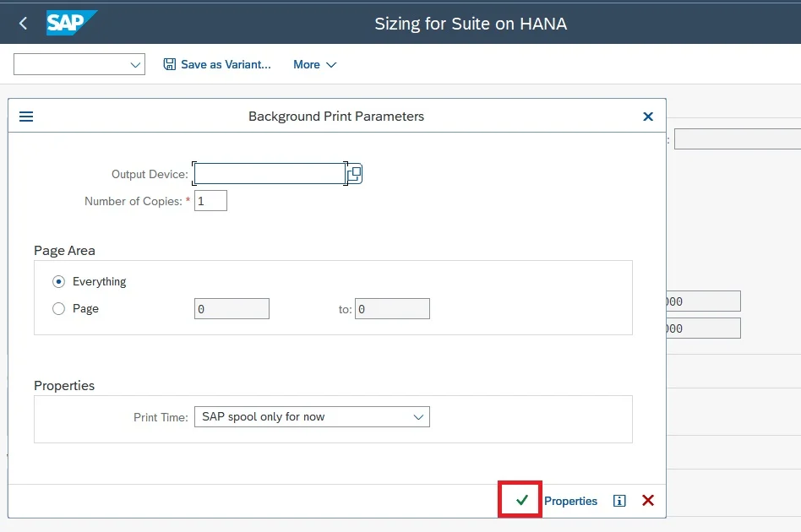Open value help for Output Device
801x532 pixels.
click(x=355, y=174)
